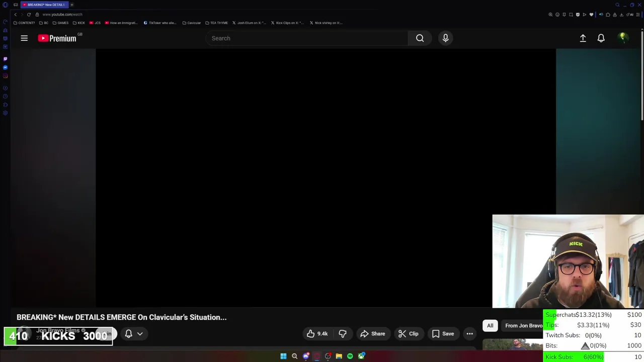
Task: Open the Clavicular bookmarks folder
Action: pos(192,23)
